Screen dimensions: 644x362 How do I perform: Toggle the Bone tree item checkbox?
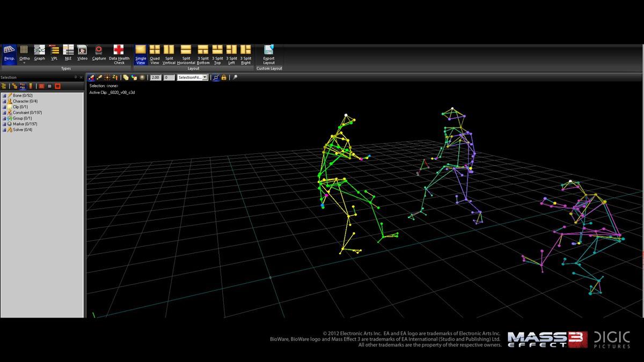[4, 95]
